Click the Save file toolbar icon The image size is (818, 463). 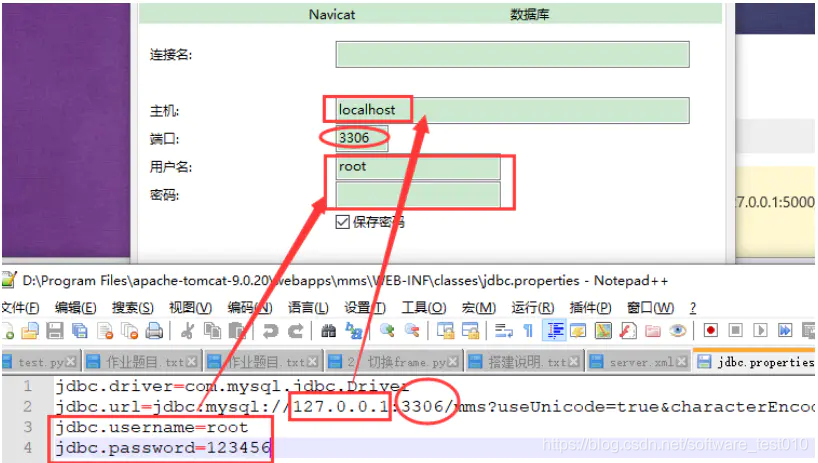click(55, 331)
